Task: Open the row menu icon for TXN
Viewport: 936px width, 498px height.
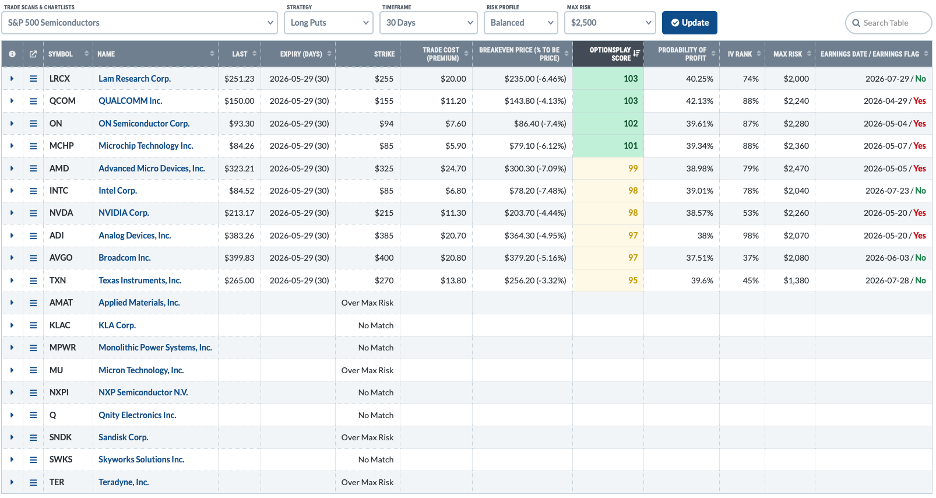Action: pyautogui.click(x=33, y=280)
